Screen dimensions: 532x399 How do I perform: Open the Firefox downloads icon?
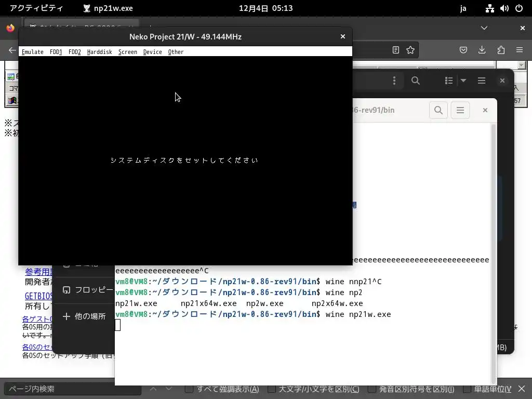pyautogui.click(x=482, y=50)
